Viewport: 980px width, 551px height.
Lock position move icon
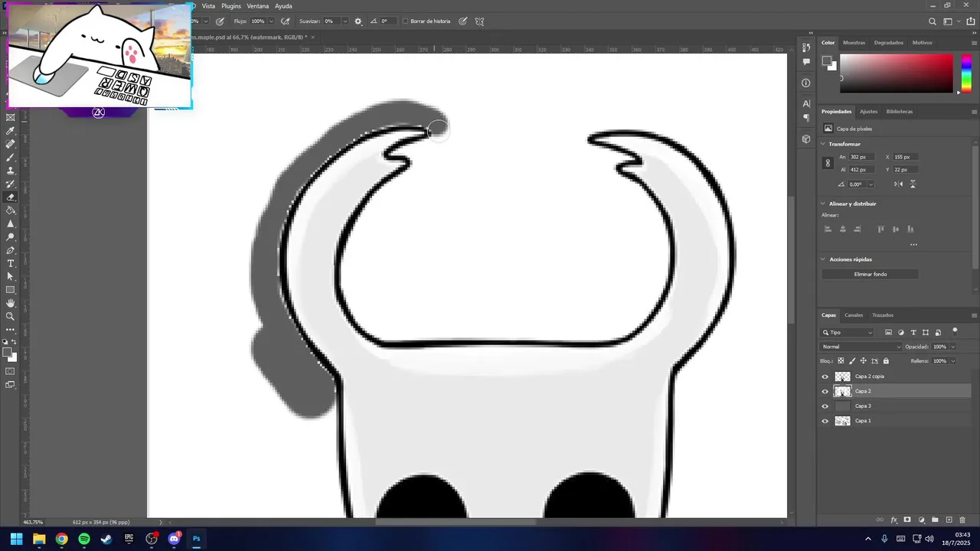(864, 360)
